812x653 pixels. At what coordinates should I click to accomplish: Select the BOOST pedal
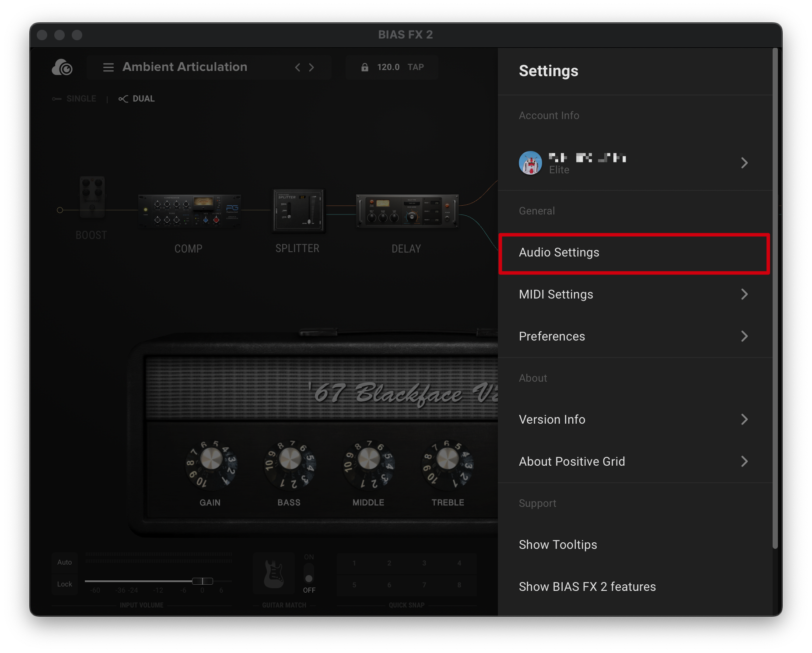(x=92, y=197)
